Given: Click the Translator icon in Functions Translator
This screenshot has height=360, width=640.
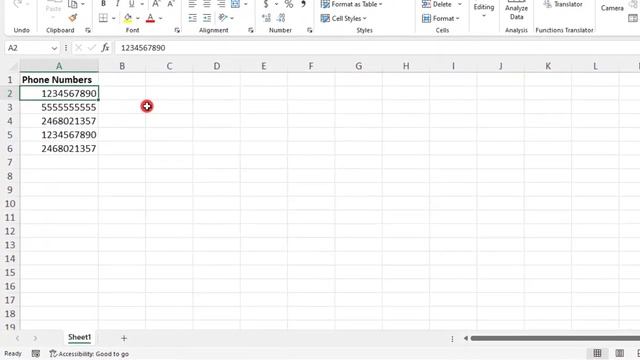Looking at the screenshot, I should 564,4.
